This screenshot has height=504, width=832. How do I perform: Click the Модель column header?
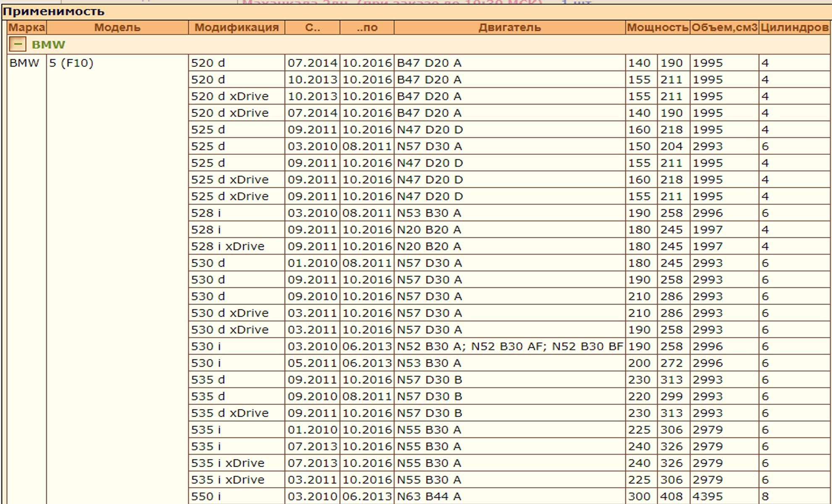tap(117, 27)
